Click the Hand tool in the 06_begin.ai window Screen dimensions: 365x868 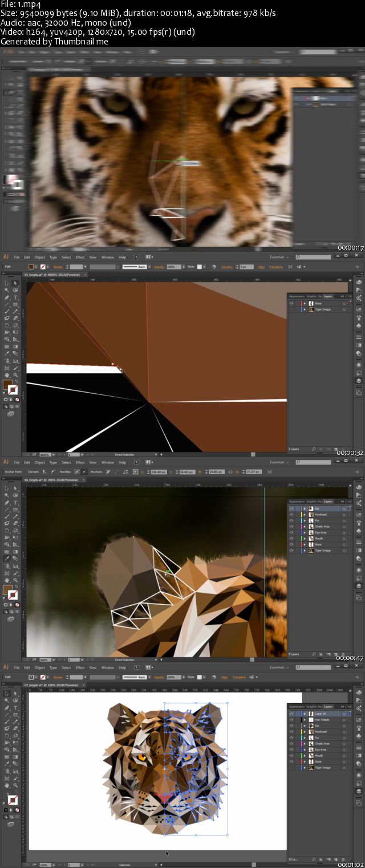[7, 580]
